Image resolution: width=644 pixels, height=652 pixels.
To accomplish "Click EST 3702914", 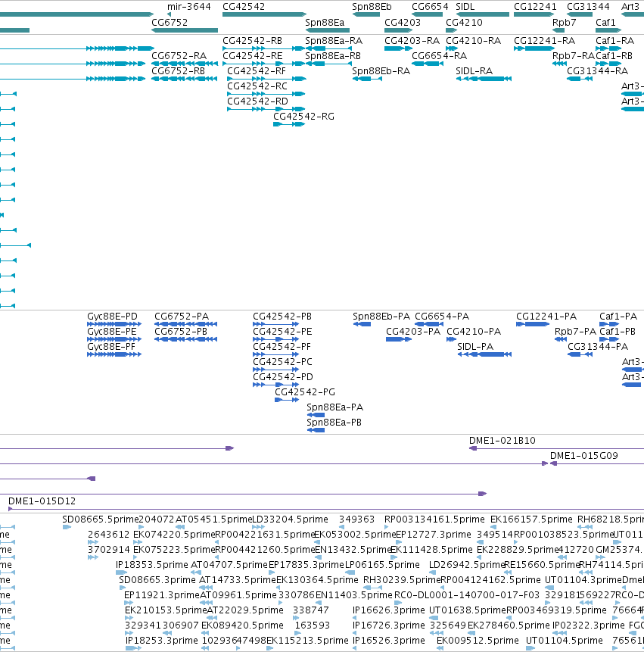I will [x=109, y=550].
